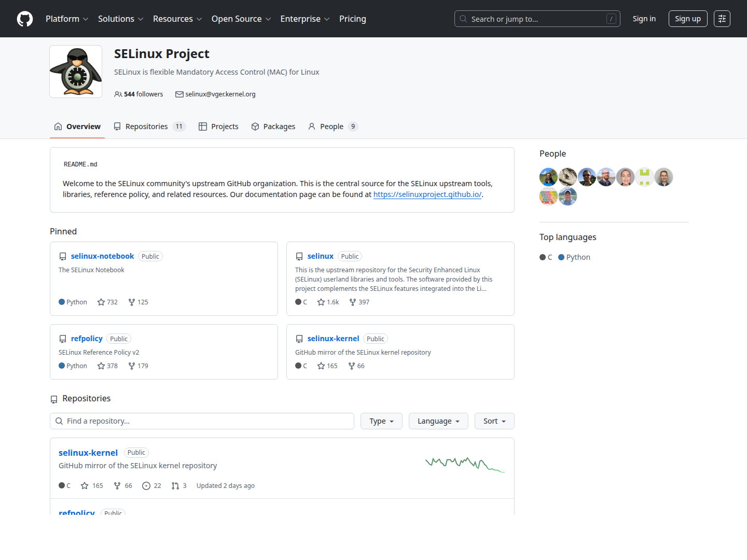Click the issues icon showing 22
The image size is (747, 560).
point(146,486)
